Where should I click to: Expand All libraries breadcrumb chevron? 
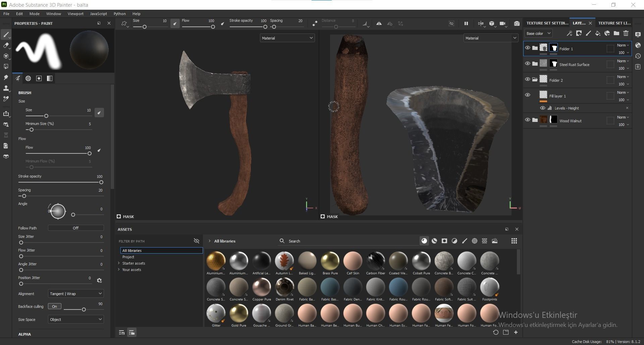pos(210,241)
